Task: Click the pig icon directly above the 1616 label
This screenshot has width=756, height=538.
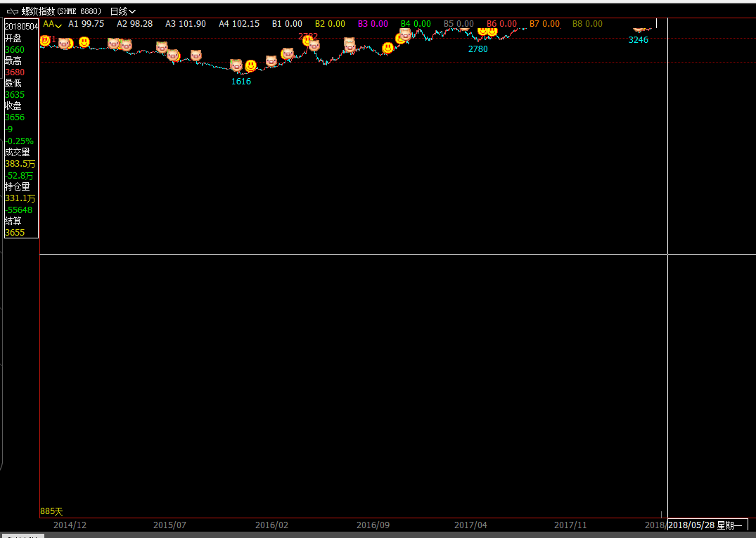Action: click(236, 65)
